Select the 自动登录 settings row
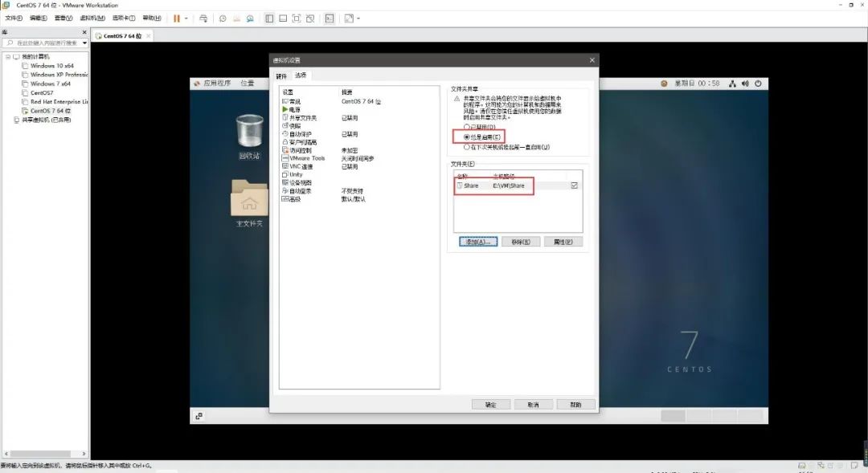The width and height of the screenshot is (868, 473). tap(358, 191)
